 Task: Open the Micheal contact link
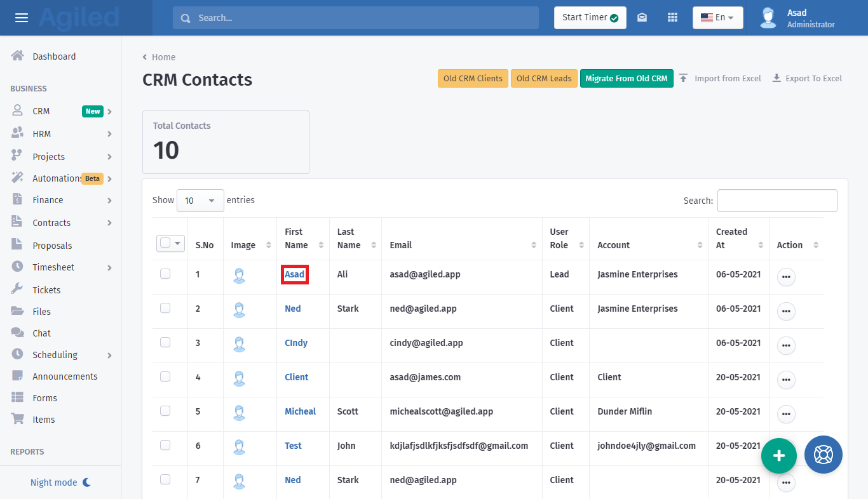click(x=300, y=411)
